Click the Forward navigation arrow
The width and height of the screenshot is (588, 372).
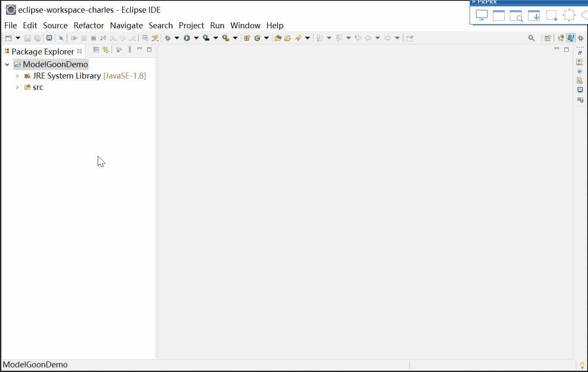388,38
